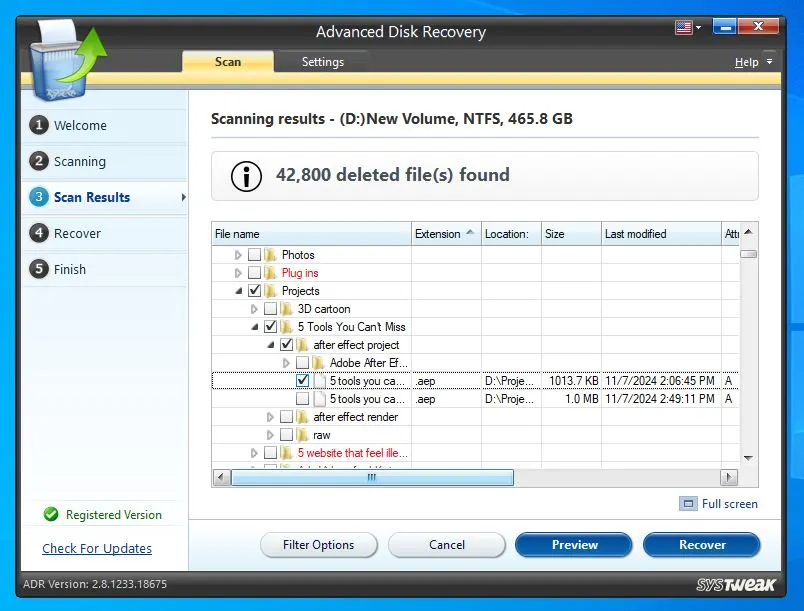Screen dimensions: 804x611
Task: Click the Recover button
Action: 701,545
